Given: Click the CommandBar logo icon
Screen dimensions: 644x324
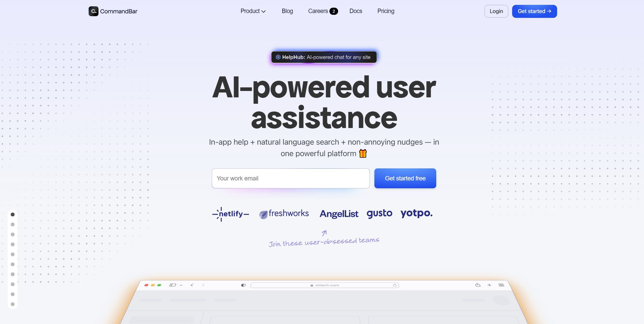Looking at the screenshot, I should 93,11.
